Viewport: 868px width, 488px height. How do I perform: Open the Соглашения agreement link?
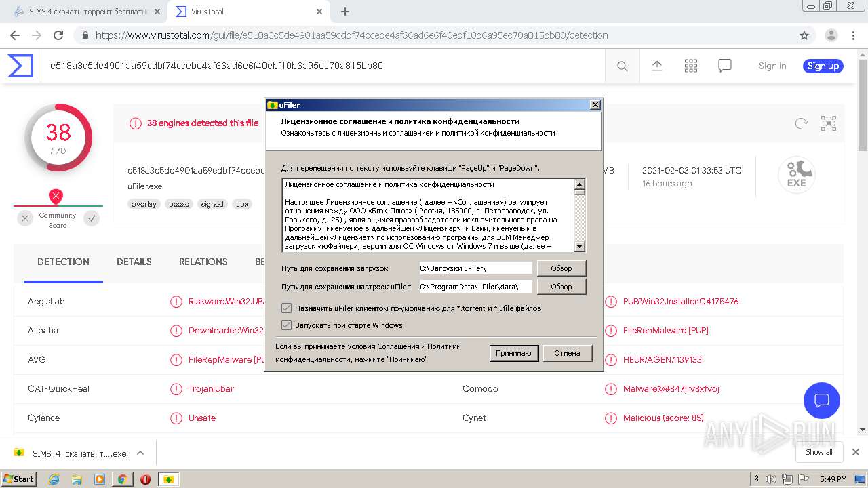[398, 346]
